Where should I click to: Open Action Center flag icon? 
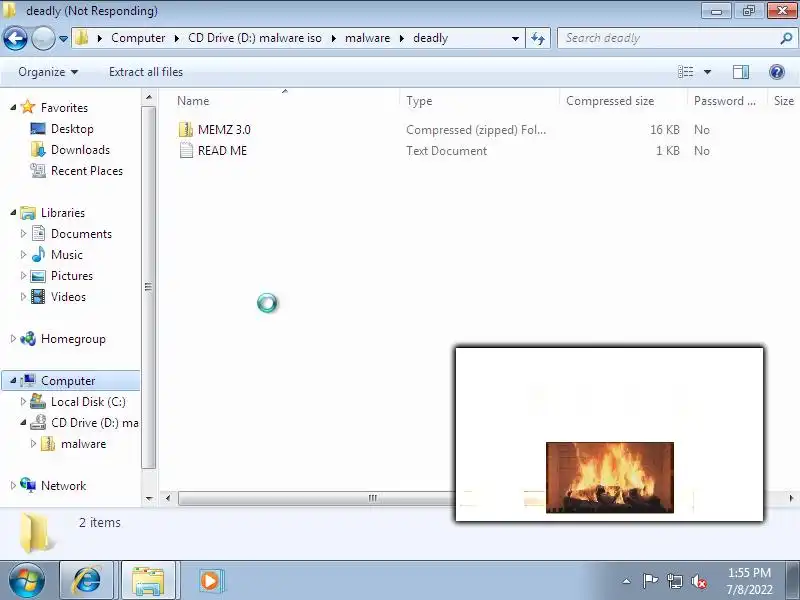point(650,581)
